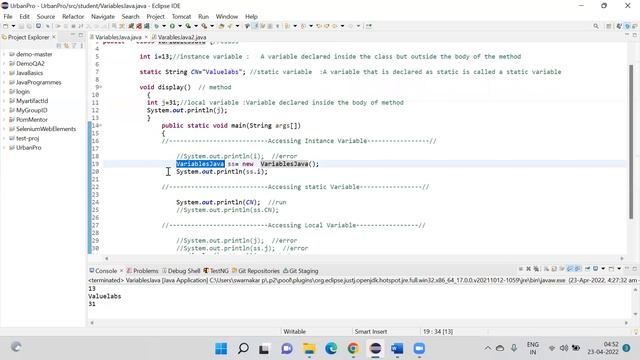Open the External Tools dropdown arrow
Viewport: 640px width, 360px height.
click(x=212, y=26)
